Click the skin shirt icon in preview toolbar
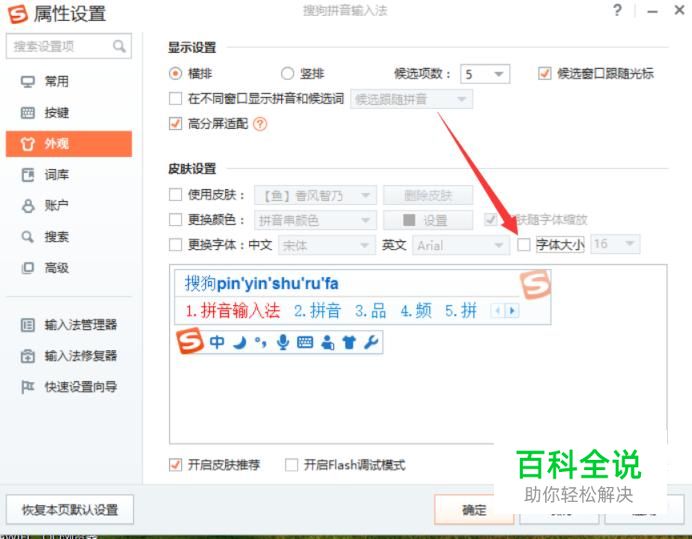This screenshot has height=539, width=692. pos(349,342)
